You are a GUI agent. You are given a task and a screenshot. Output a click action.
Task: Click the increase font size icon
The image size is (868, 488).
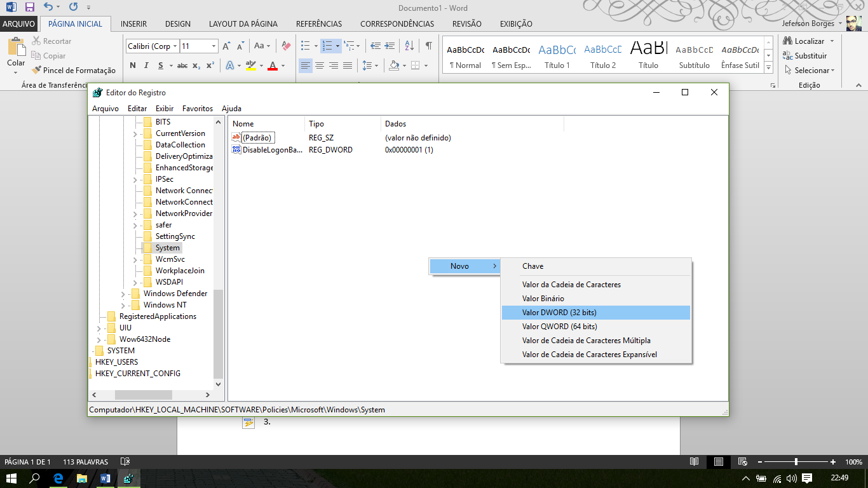point(226,46)
